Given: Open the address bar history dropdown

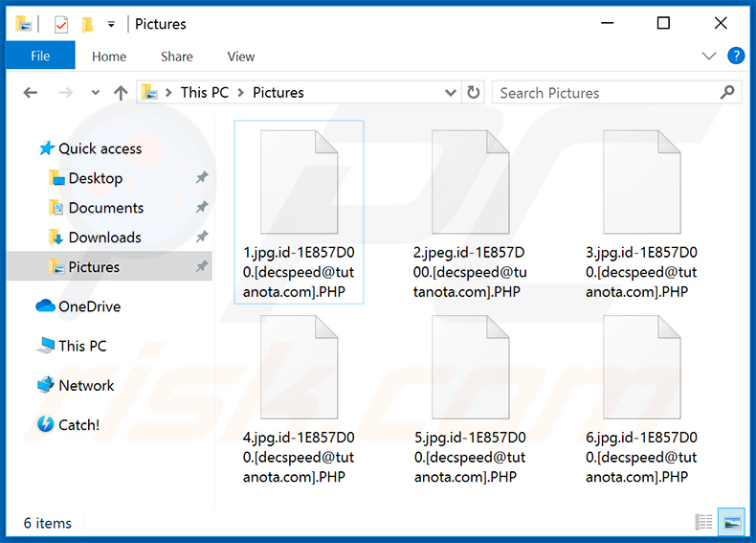Looking at the screenshot, I should [451, 93].
